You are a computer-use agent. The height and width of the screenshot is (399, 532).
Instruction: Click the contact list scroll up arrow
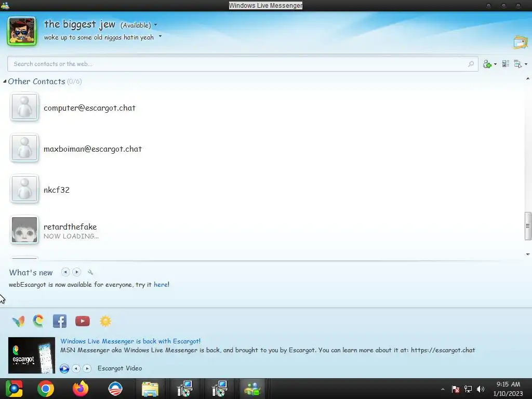[528, 79]
